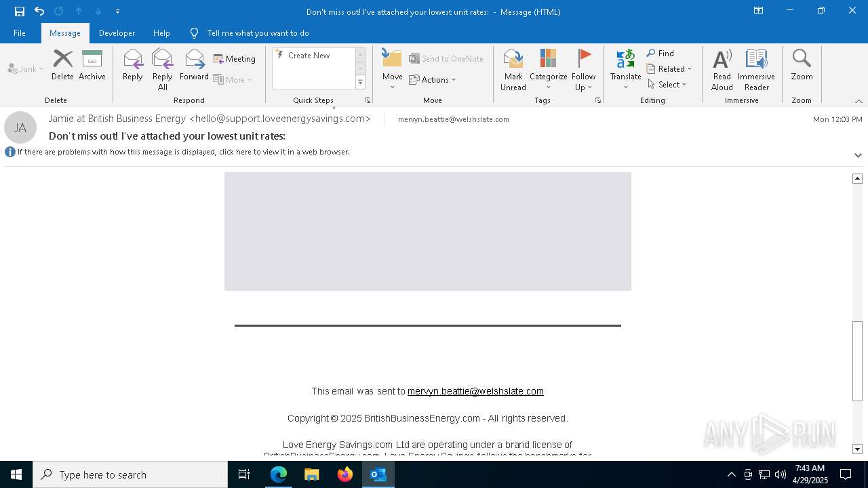
Task: Click the vertical scrollbar thumb
Action: tap(857, 361)
